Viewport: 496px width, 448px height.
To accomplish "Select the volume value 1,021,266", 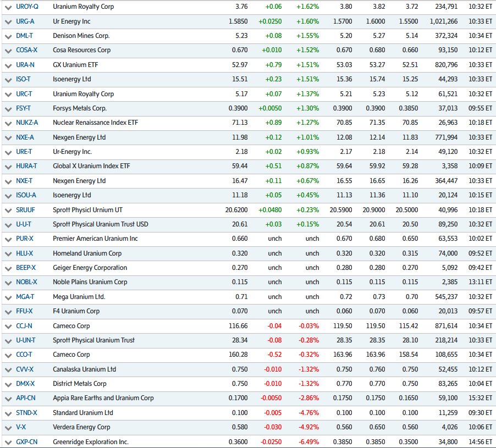I will tap(444, 21).
